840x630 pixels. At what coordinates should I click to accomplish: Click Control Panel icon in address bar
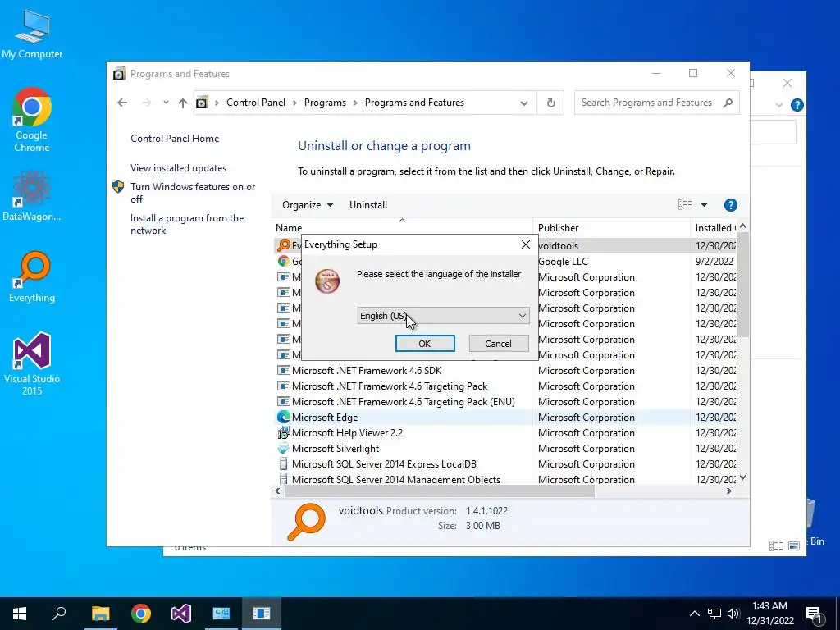(x=202, y=103)
